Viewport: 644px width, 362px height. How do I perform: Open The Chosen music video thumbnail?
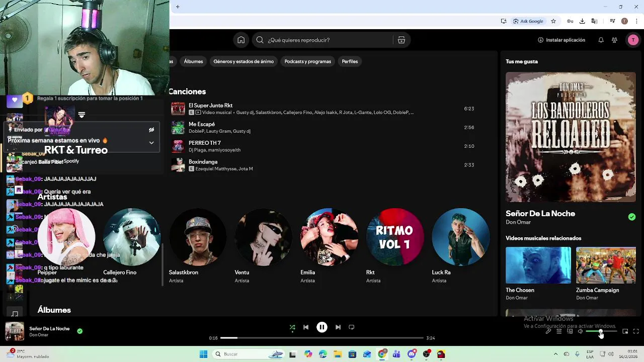(x=538, y=265)
